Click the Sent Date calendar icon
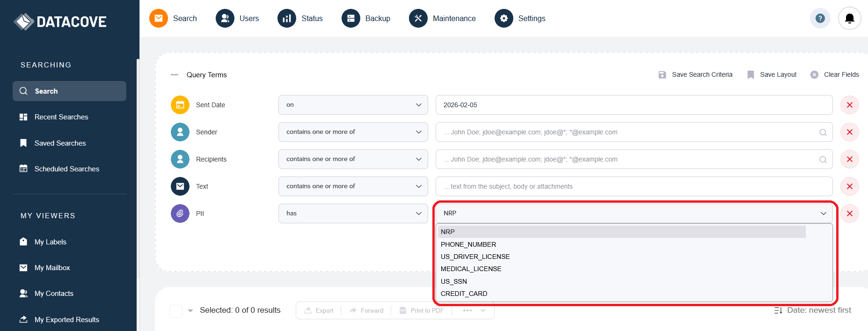This screenshot has height=331, width=868. pyautogui.click(x=180, y=105)
